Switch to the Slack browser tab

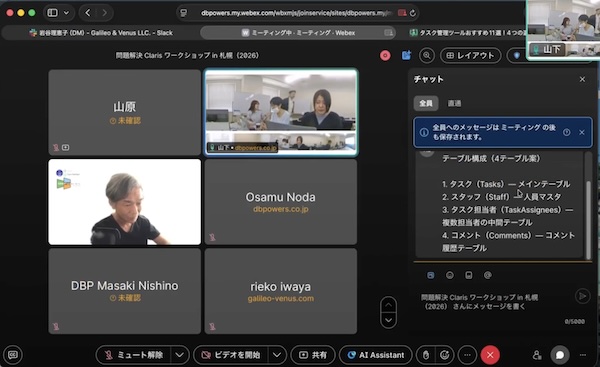[x=101, y=33]
